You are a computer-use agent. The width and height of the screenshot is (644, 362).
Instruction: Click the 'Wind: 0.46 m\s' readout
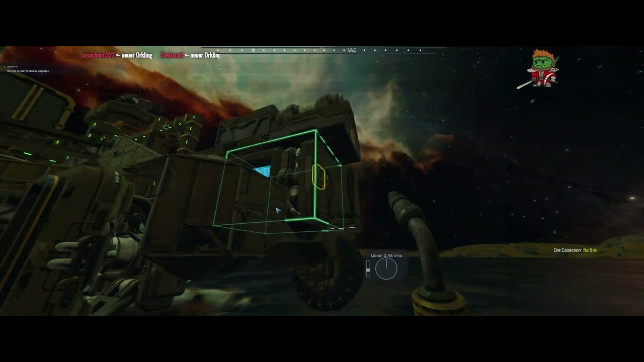(x=386, y=255)
